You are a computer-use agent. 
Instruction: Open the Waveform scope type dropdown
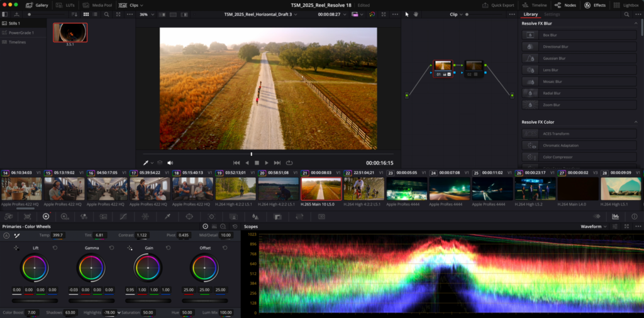point(594,226)
